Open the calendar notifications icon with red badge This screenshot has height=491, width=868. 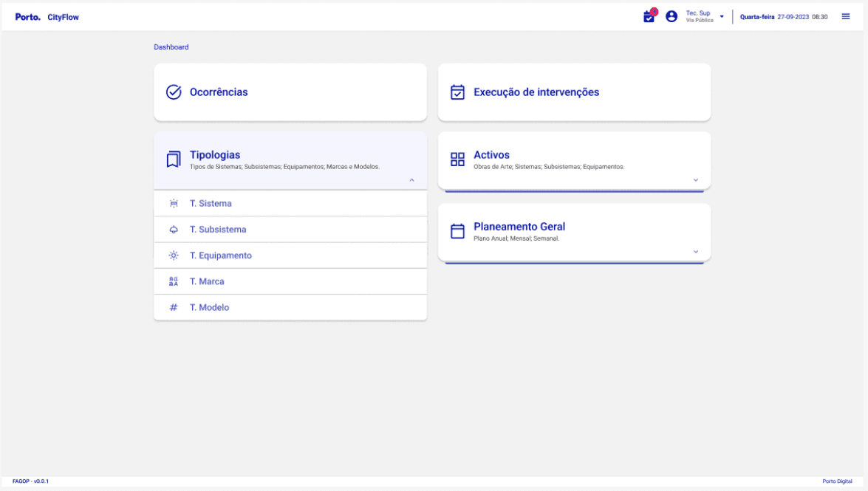coord(650,16)
